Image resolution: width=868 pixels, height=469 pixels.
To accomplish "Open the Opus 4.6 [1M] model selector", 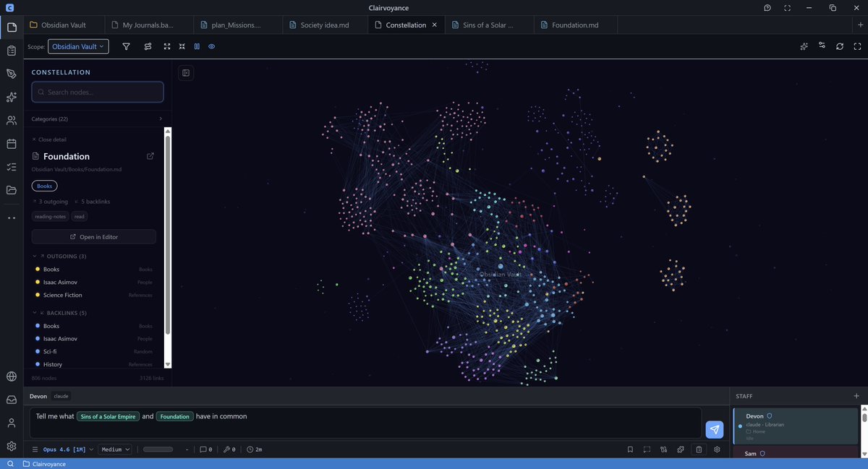I will pos(68,449).
